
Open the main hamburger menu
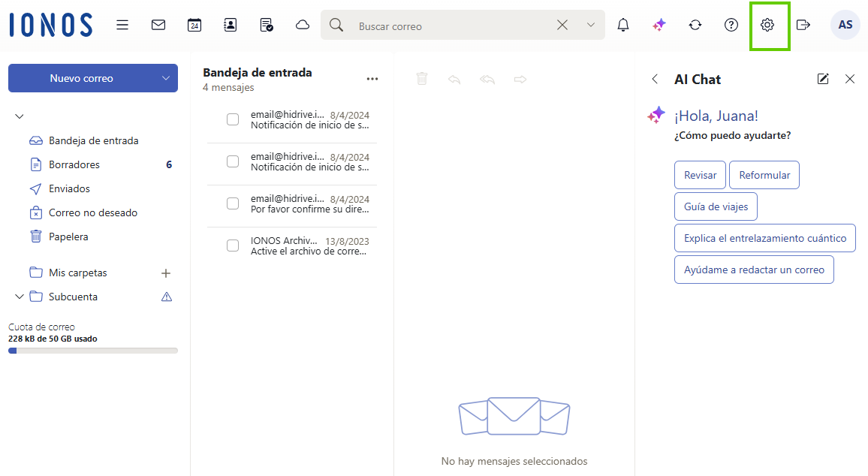(122, 25)
